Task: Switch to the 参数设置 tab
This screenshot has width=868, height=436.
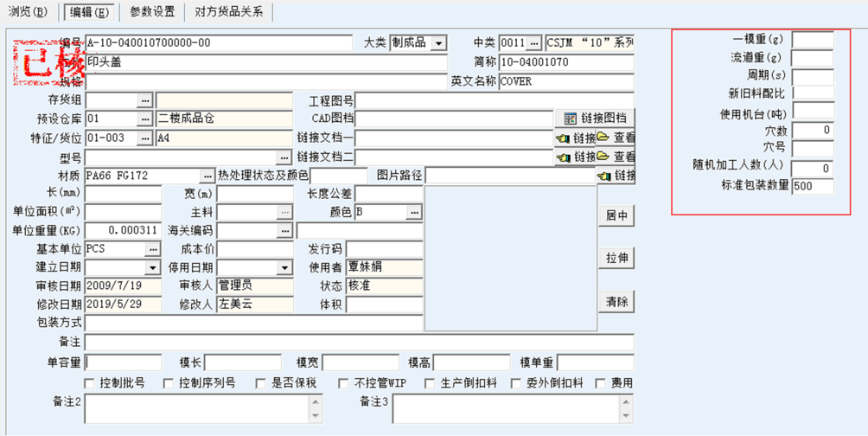Action: [x=152, y=12]
